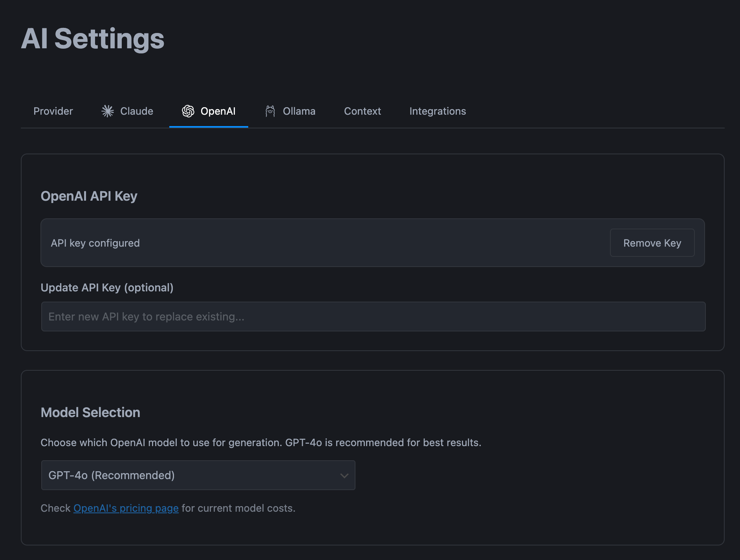The width and height of the screenshot is (740, 560).
Task: Click the 'Update API Key (optional)' label
Action: pos(107,287)
